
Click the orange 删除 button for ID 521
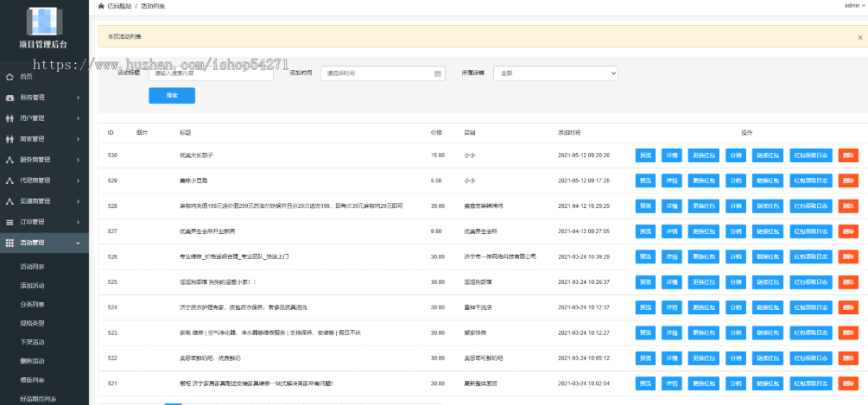[849, 383]
